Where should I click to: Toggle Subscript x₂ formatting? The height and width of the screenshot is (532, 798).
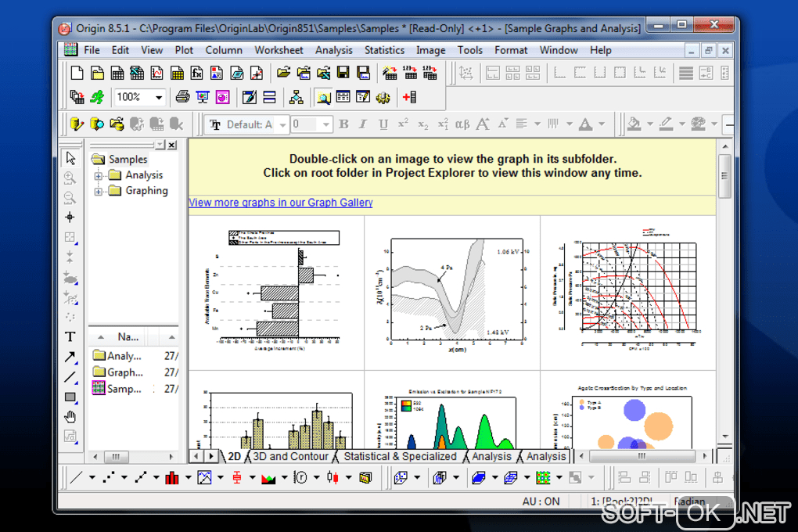(x=423, y=124)
